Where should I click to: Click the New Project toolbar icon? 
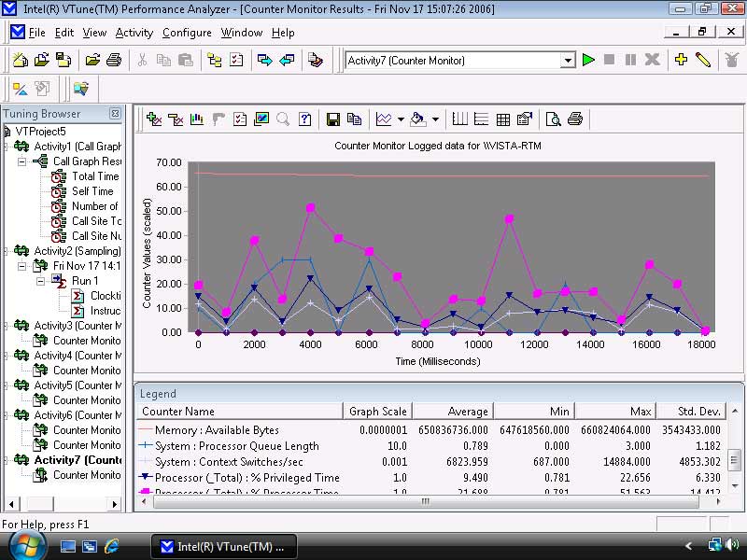pos(20,60)
